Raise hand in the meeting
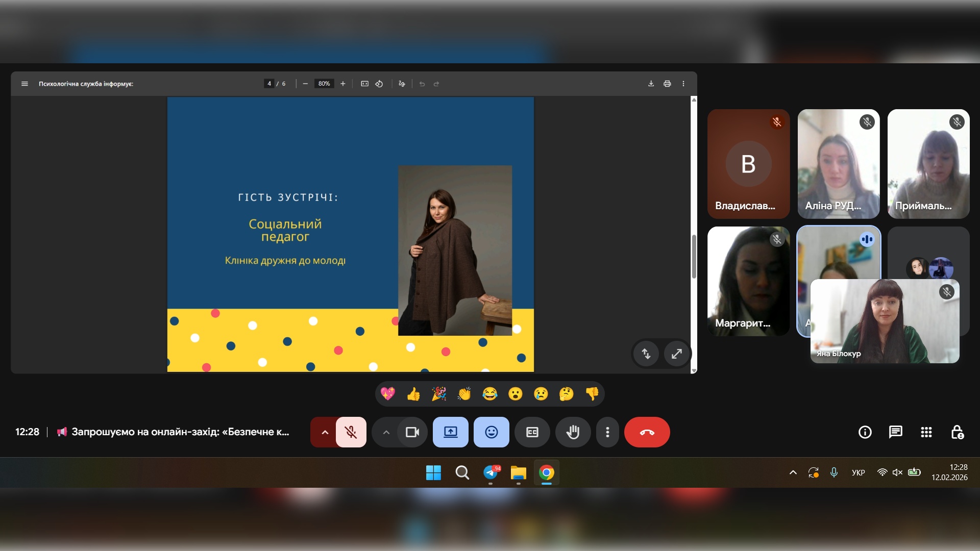The image size is (980, 551). tap(573, 432)
